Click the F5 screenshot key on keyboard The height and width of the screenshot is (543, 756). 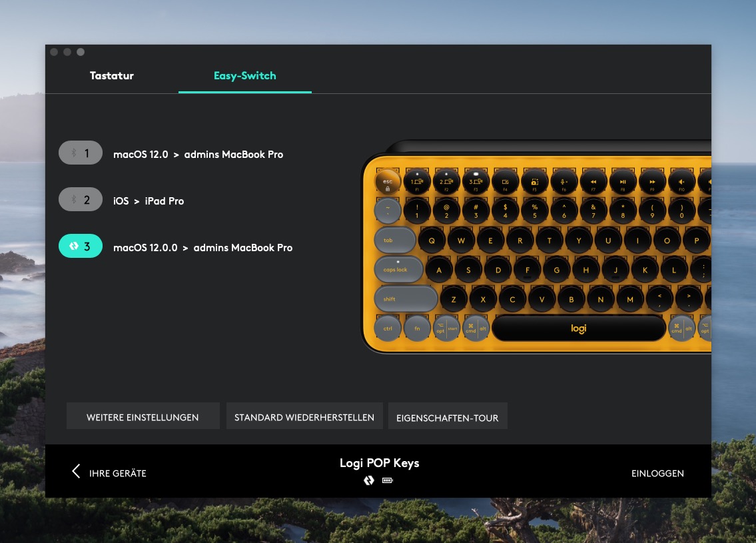[535, 182]
